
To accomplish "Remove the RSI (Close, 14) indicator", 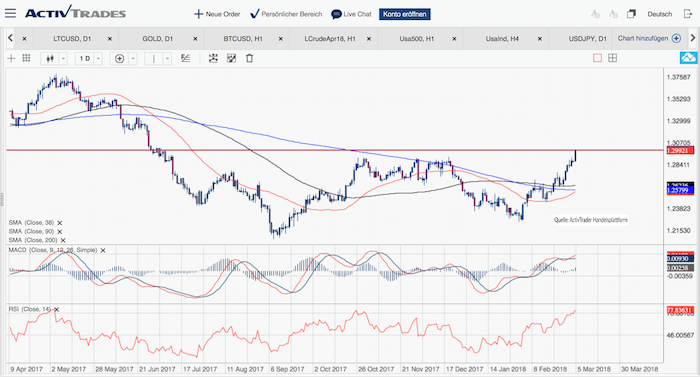I will (x=57, y=309).
